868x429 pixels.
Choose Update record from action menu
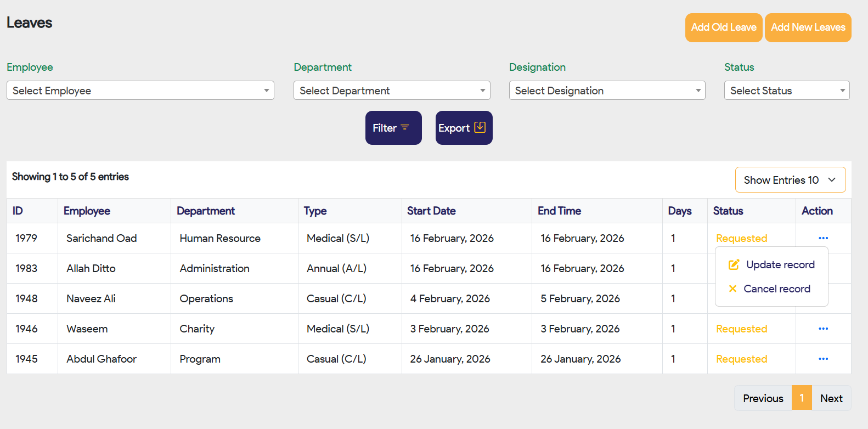[x=780, y=265]
